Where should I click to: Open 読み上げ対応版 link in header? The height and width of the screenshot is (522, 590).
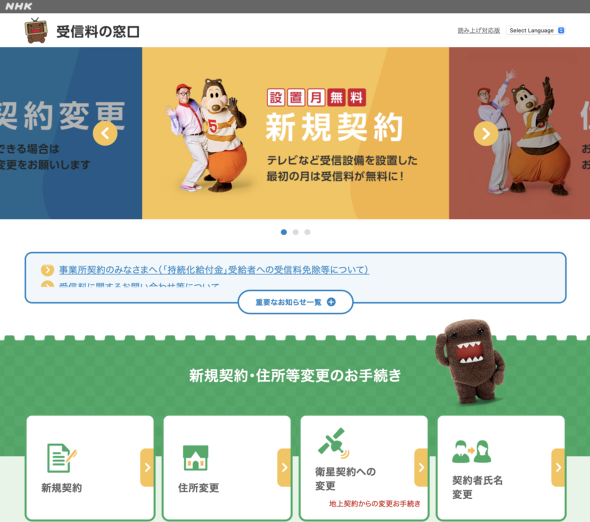point(479,30)
